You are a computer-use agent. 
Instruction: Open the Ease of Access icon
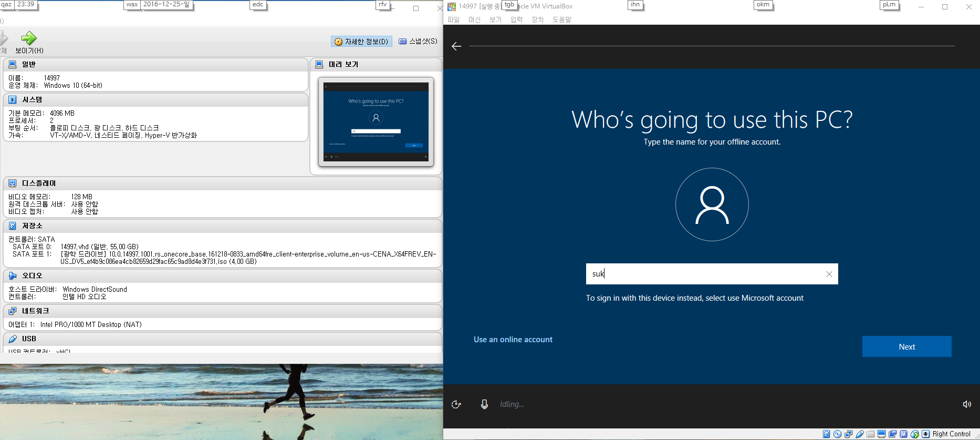click(x=456, y=404)
